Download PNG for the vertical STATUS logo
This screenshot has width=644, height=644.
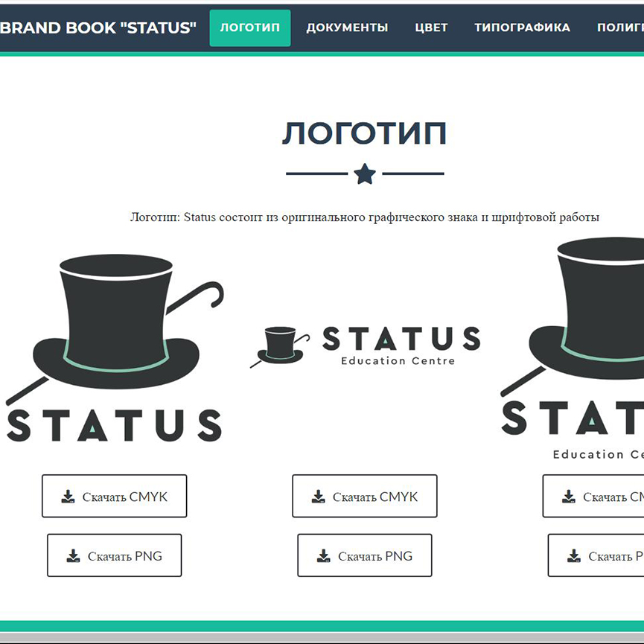coord(114,555)
